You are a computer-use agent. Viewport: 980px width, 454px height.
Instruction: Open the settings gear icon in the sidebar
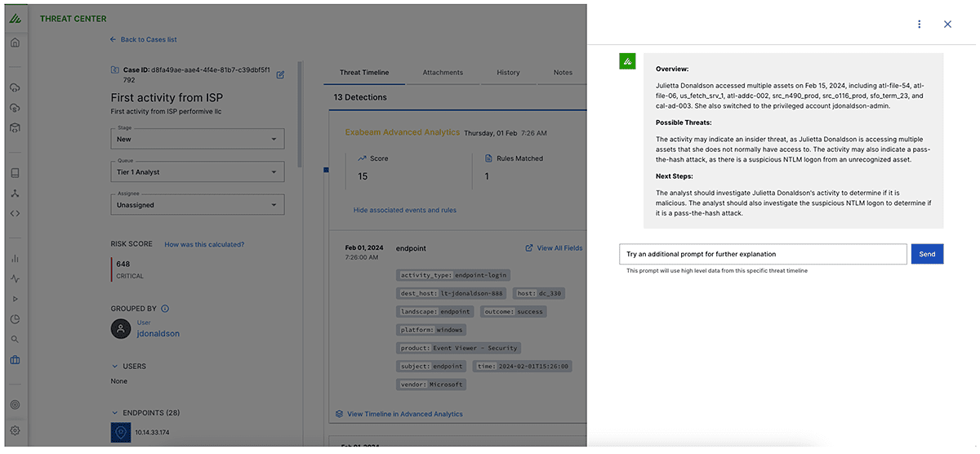point(15,430)
